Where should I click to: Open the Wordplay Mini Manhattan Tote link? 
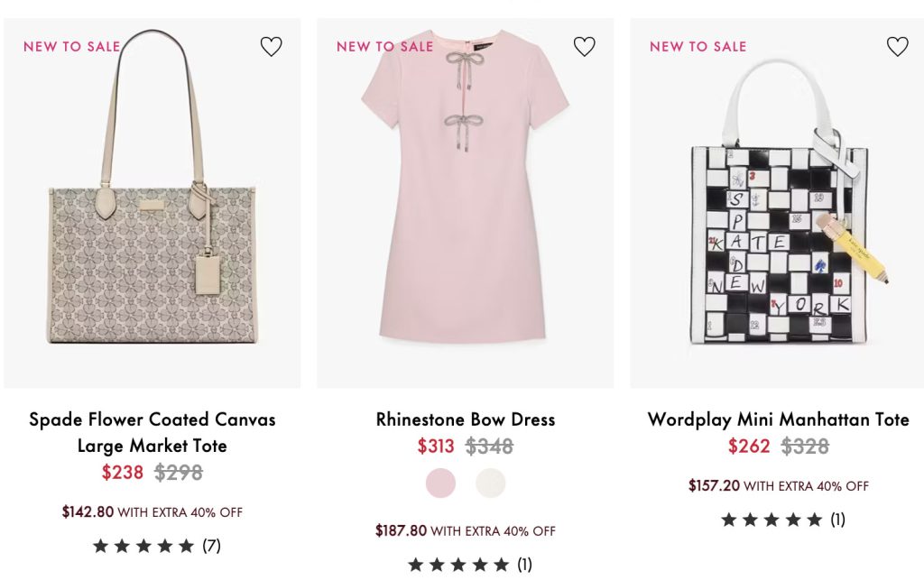778,419
